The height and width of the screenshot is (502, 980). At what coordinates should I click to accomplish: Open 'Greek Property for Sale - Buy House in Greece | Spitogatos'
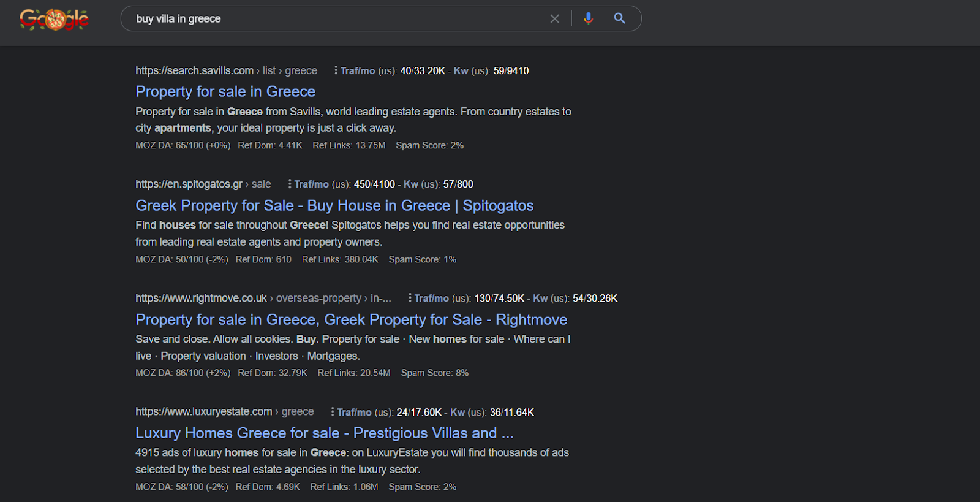click(334, 205)
